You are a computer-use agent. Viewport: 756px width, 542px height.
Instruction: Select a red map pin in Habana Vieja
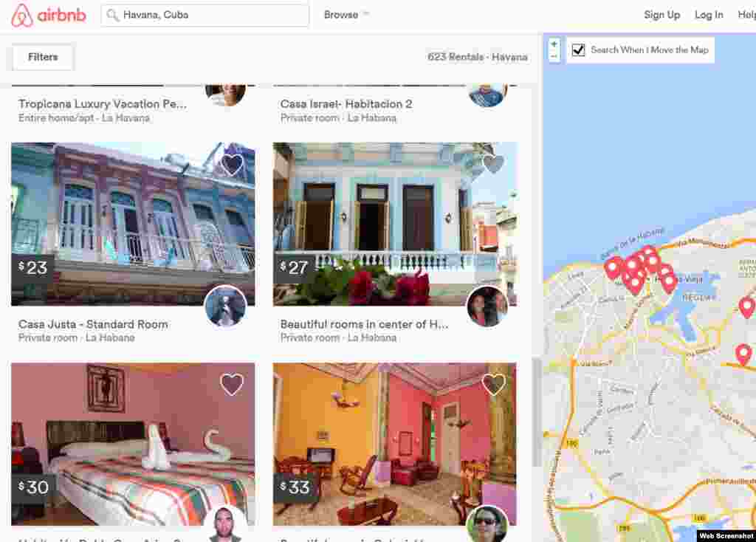(631, 266)
